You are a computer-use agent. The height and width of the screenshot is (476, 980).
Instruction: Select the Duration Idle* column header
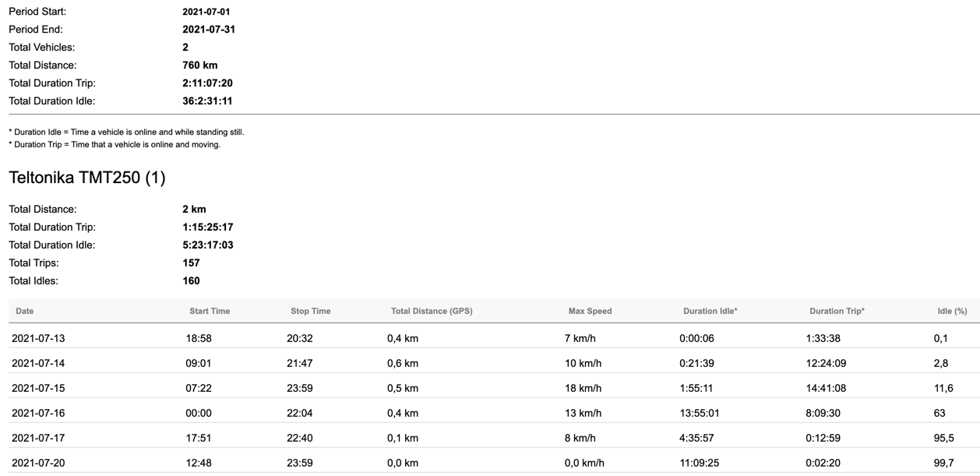[x=710, y=311]
